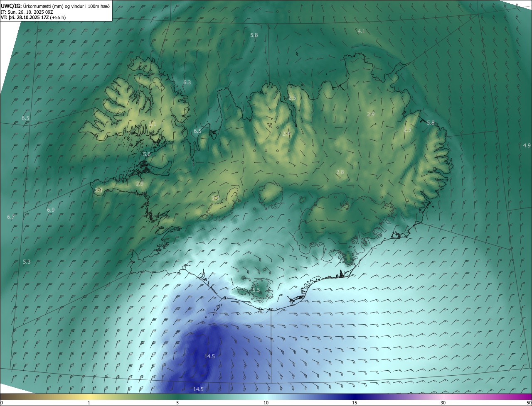This screenshot has width=532, height=406.
Task: Pick the pink color band above the '30' tick
Action: pos(443,396)
